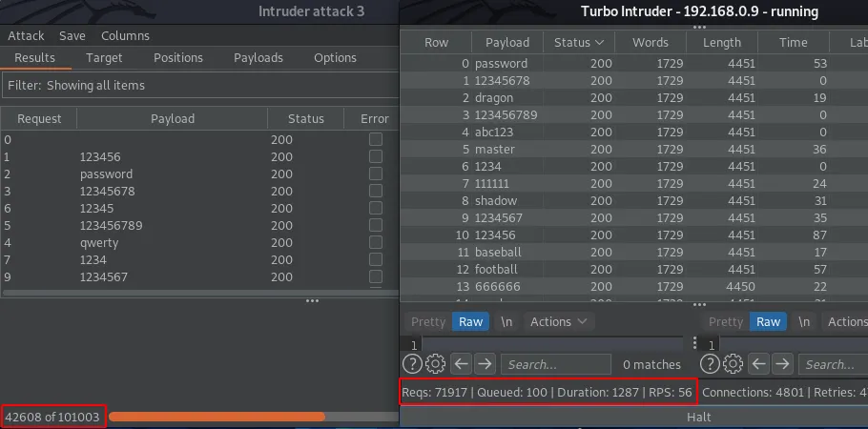Screen dimensions: 868x429
Task: Click the orange attack progress bar
Action: click(217, 417)
